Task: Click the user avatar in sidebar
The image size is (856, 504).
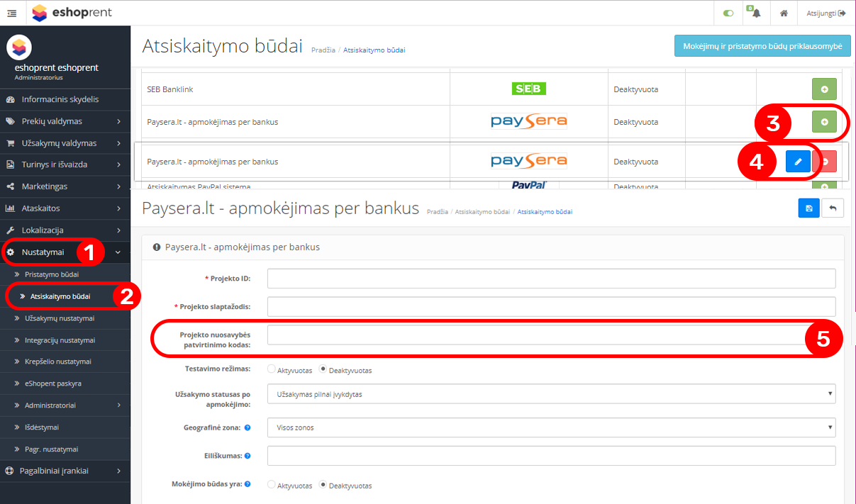Action: (x=19, y=47)
